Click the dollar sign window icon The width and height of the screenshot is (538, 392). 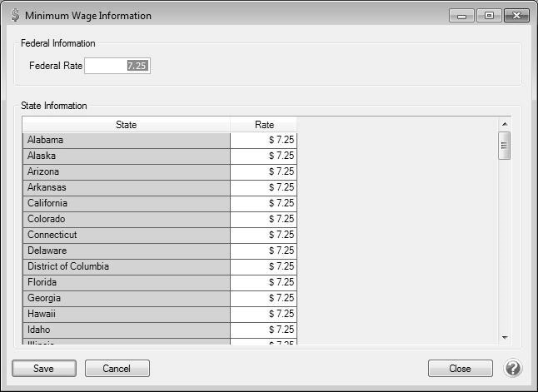click(x=14, y=15)
